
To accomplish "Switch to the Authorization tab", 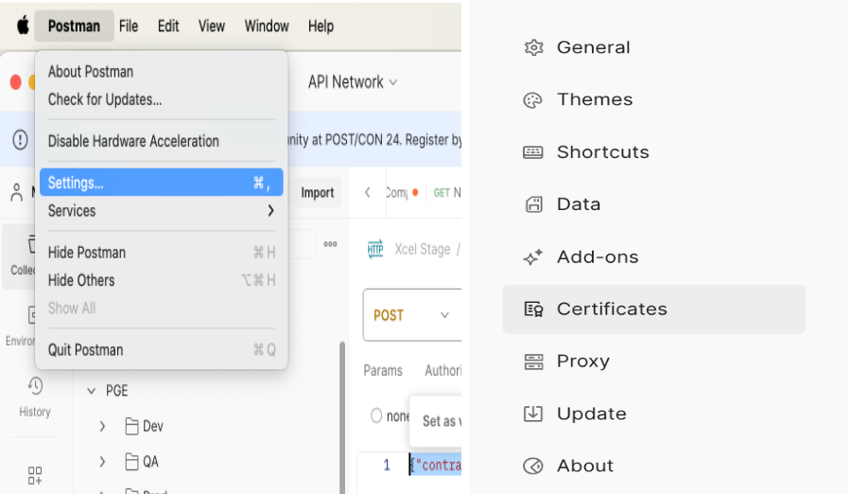I will 443,371.
